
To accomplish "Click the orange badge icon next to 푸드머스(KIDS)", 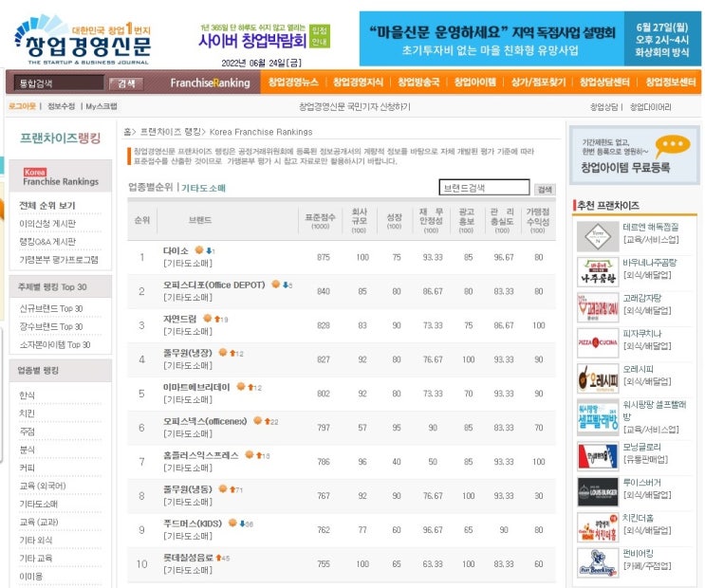I will tap(232, 523).
